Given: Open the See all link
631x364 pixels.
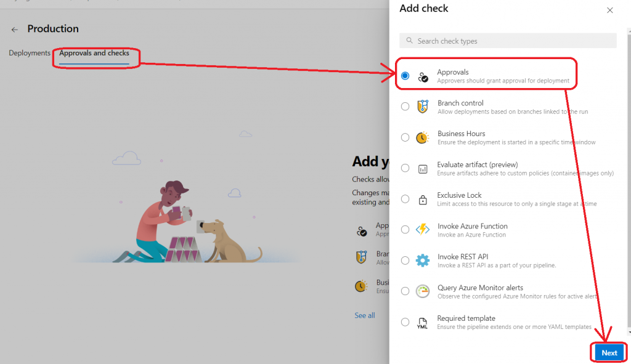Looking at the screenshot, I should coord(365,315).
